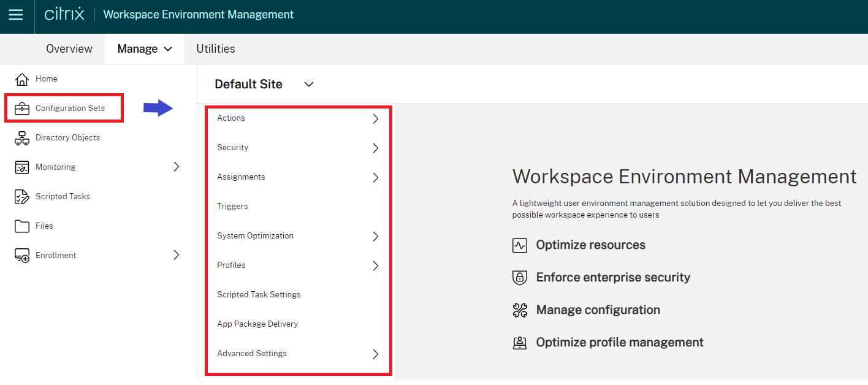
Task: Switch to the Overview tab
Action: [69, 49]
